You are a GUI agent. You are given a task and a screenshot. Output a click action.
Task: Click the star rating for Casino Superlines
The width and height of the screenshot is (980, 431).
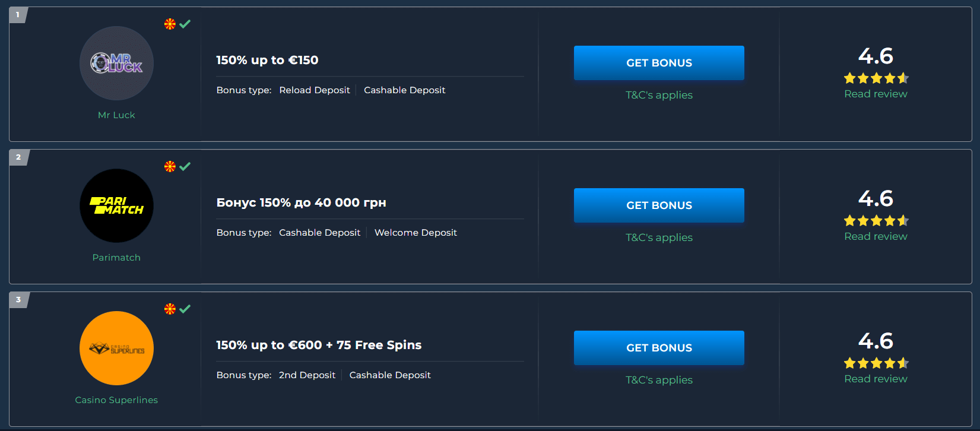(x=876, y=363)
